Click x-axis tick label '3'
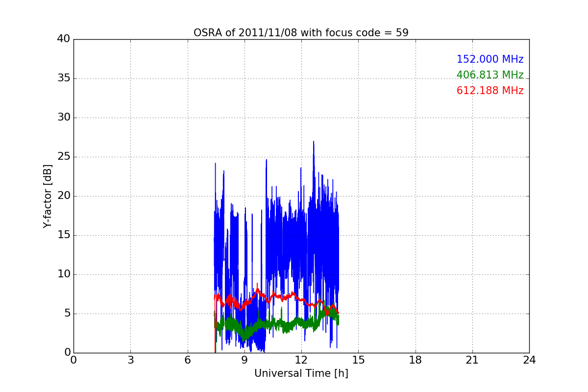Viewport: 588px width, 392px height. 130,360
